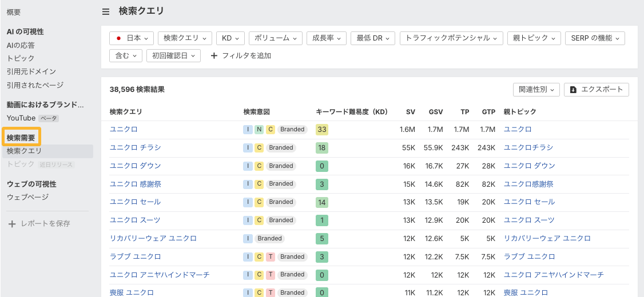Click the Japan flag icon in country filter
Image resolution: width=644 pixels, height=297 pixels.
pos(119,38)
